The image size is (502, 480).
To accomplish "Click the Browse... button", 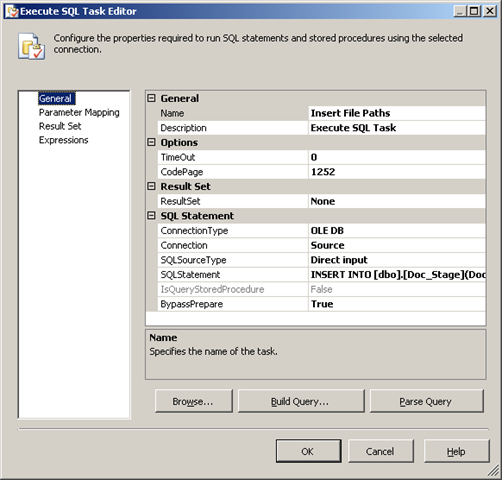I will (194, 401).
